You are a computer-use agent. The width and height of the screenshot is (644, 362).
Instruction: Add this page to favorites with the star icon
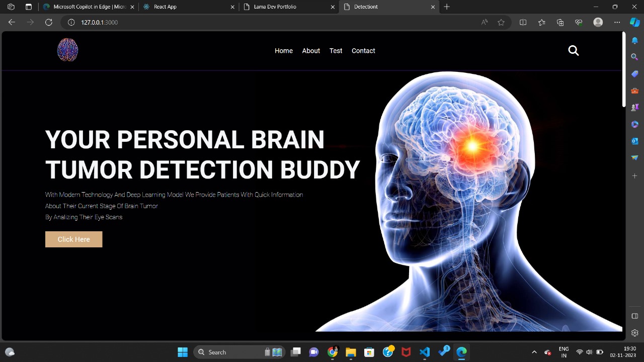pyautogui.click(x=501, y=22)
